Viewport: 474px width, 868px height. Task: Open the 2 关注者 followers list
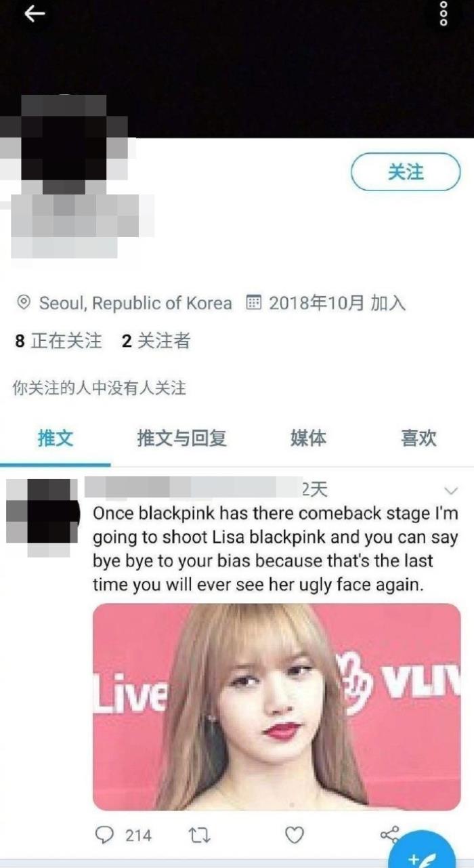156,341
